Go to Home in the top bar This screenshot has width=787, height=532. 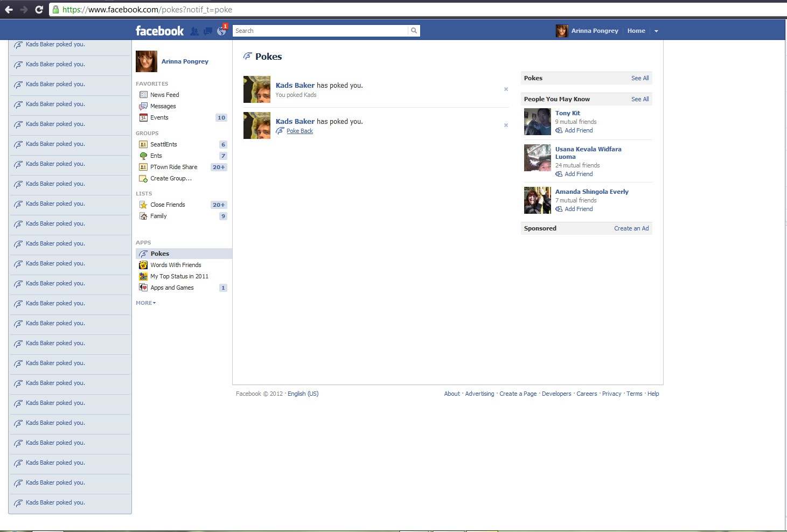636,31
